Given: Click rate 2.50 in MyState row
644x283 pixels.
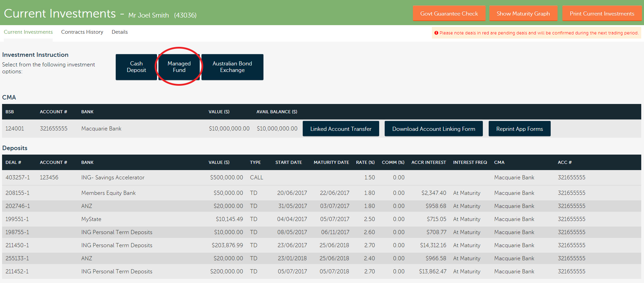Looking at the screenshot, I should 370,219.
